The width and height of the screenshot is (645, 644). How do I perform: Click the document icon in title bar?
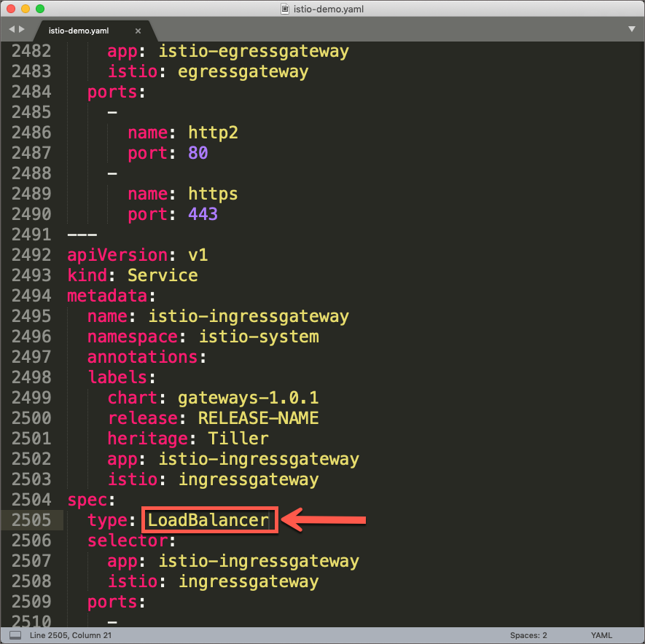point(285,9)
